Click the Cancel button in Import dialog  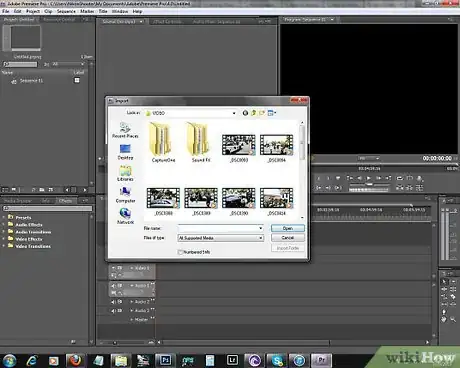coord(288,238)
